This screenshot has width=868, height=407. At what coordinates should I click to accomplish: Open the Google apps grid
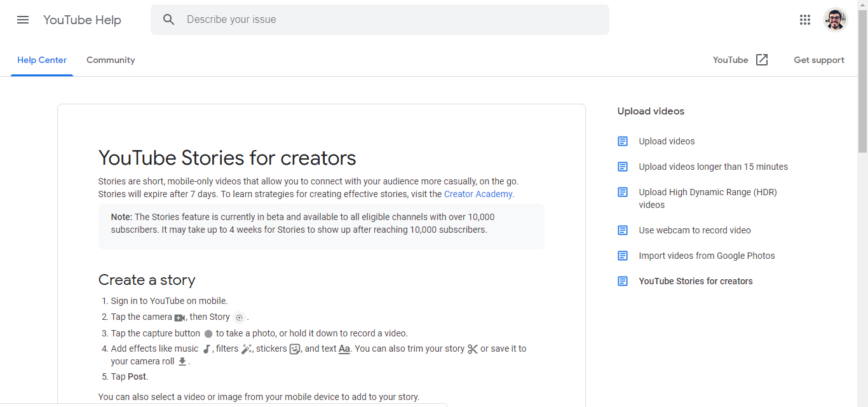pyautogui.click(x=805, y=20)
